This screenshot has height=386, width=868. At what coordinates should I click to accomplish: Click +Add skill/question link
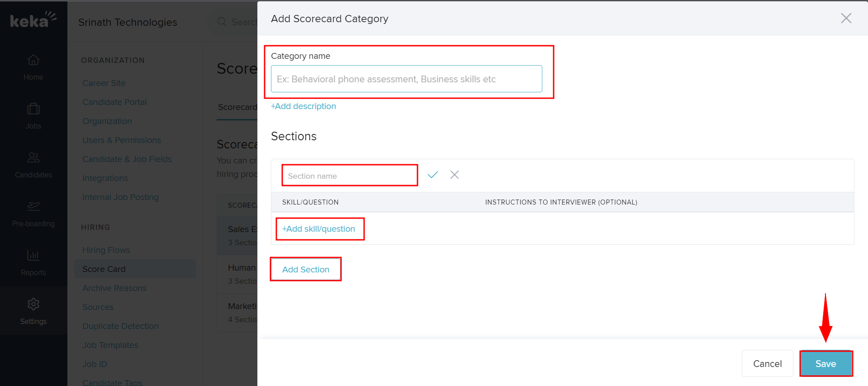pos(319,229)
